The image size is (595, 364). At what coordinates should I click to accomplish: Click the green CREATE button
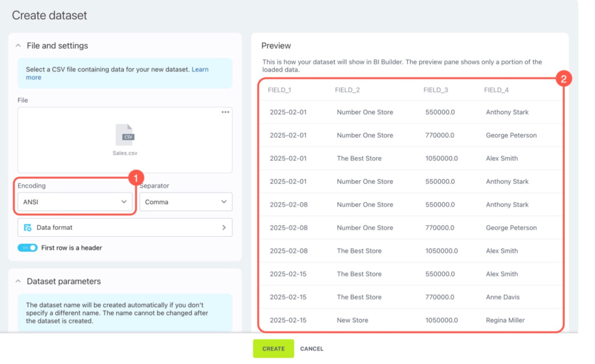pyautogui.click(x=273, y=349)
